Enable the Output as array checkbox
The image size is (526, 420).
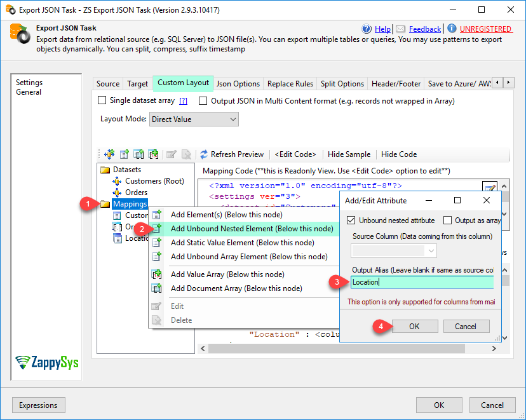click(447, 220)
